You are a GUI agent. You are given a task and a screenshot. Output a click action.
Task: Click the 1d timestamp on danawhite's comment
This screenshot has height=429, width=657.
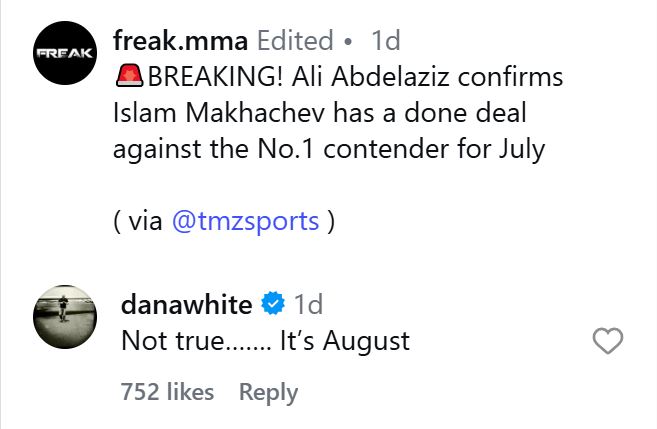pyautogui.click(x=308, y=304)
